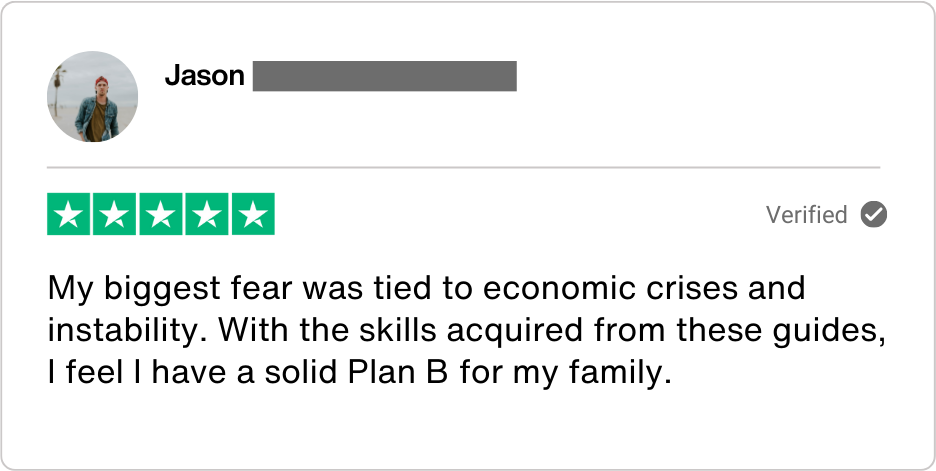
Task: Open Jason's round profile photo
Action: [92, 96]
